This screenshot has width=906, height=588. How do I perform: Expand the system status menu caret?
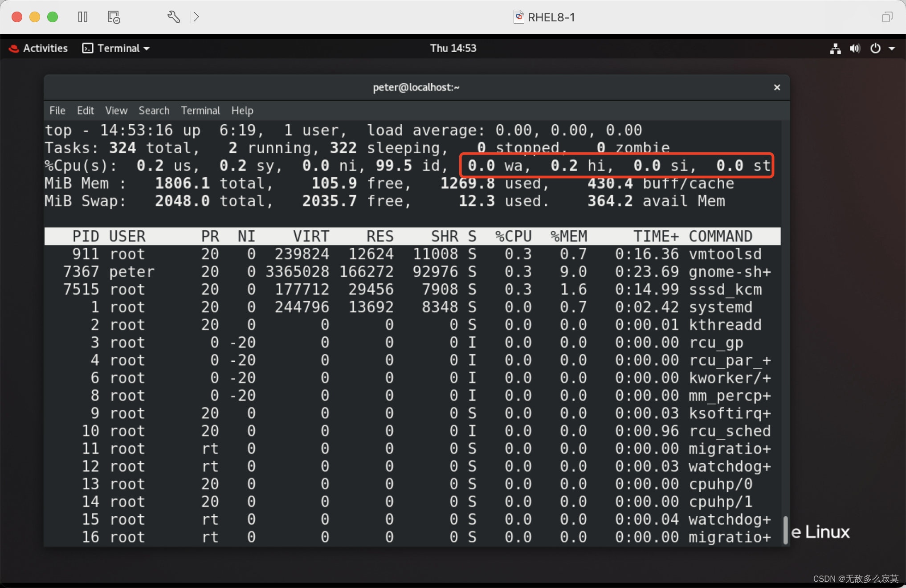(892, 49)
